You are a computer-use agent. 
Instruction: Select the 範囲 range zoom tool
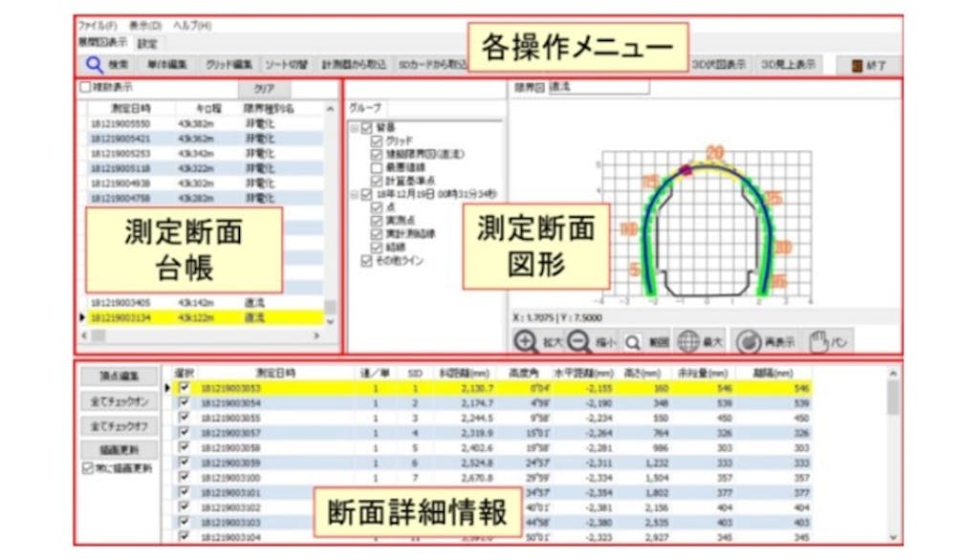pyautogui.click(x=645, y=342)
